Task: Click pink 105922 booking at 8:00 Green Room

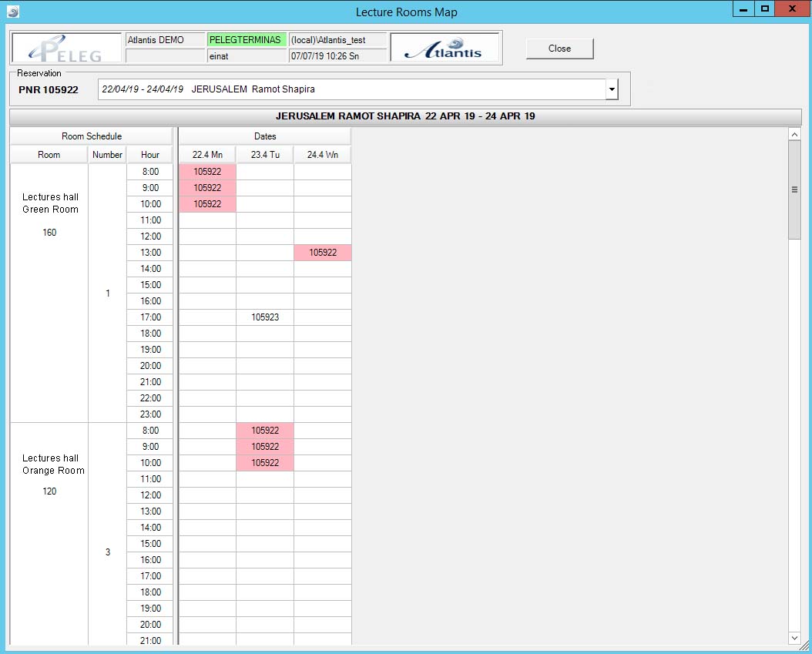Action: pyautogui.click(x=207, y=172)
